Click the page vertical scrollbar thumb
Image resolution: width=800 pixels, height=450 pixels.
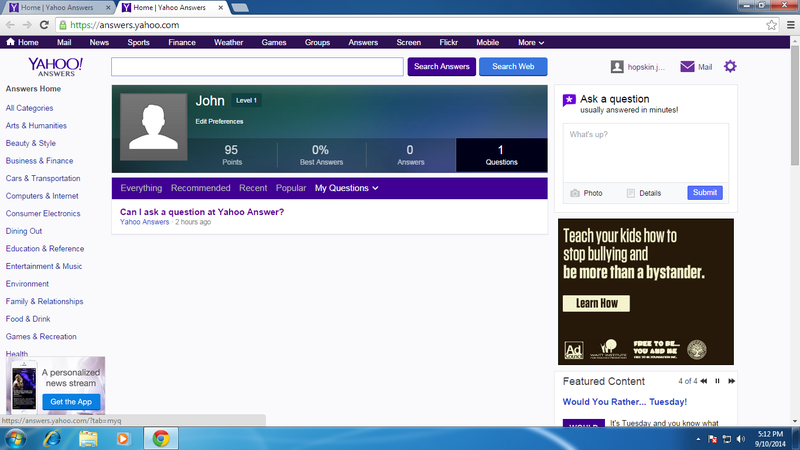(794, 106)
